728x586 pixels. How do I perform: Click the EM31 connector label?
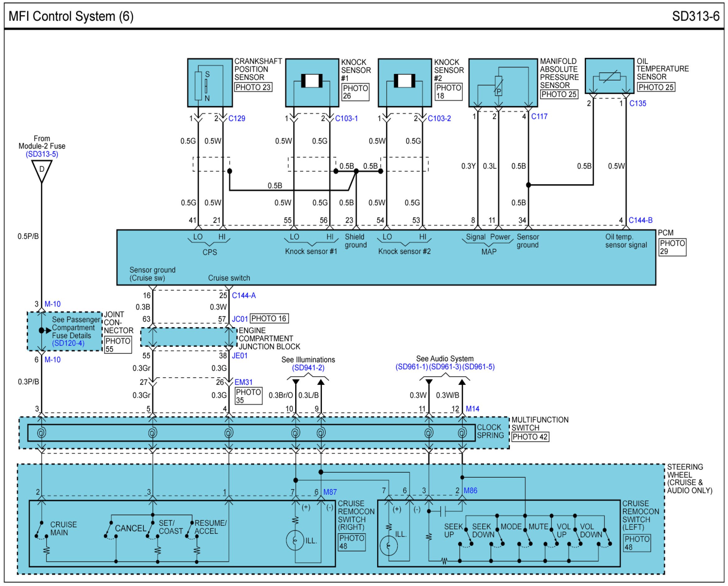pos(244,382)
